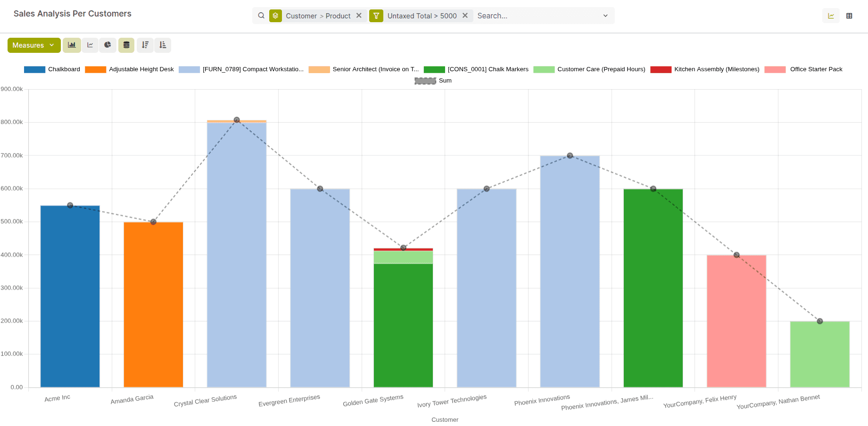Expand the search options chevron

(x=605, y=16)
